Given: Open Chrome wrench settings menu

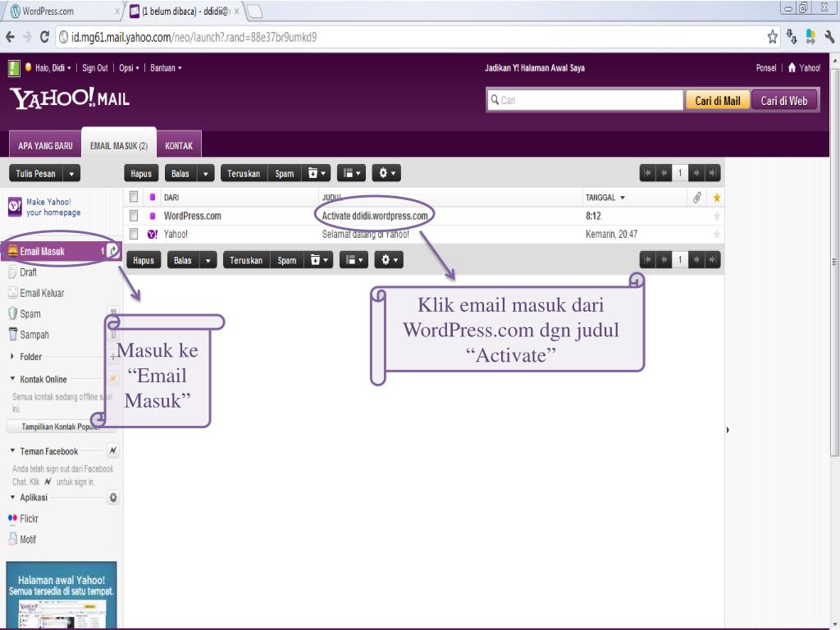Looking at the screenshot, I should coord(829,37).
